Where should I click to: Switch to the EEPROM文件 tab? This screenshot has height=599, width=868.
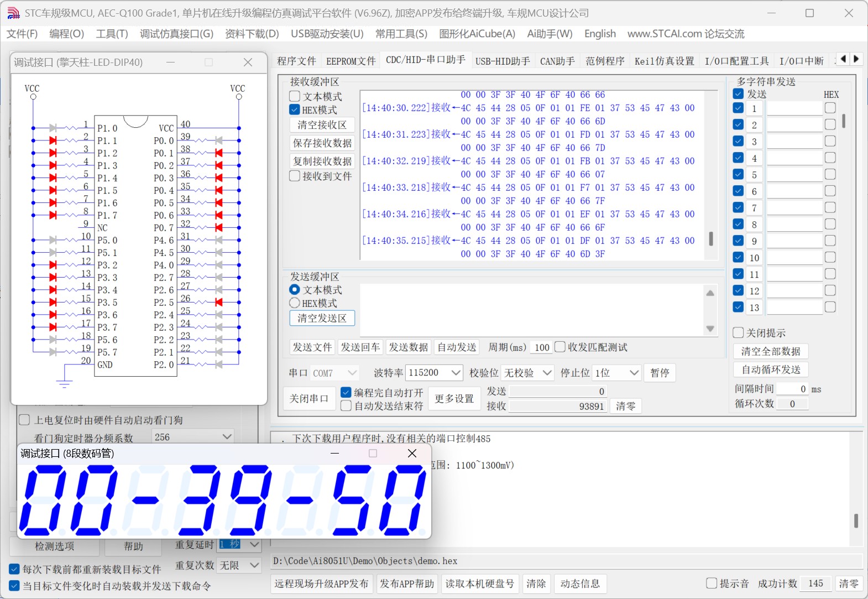tap(351, 61)
